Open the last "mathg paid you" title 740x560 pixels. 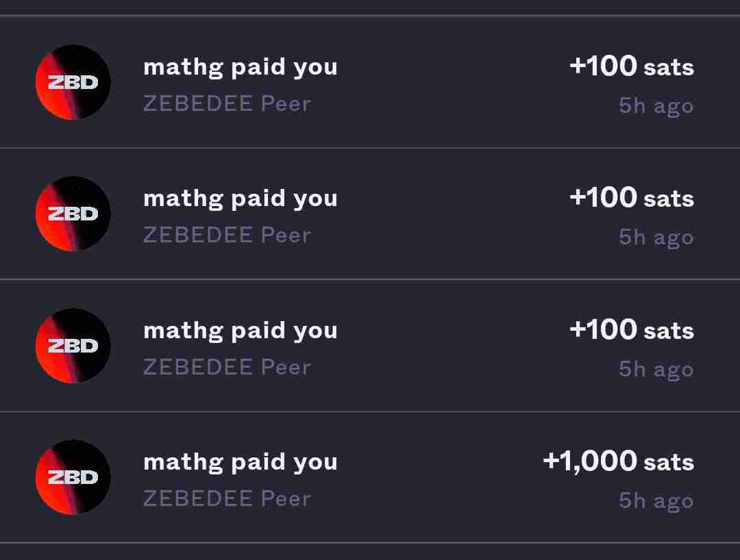click(x=240, y=462)
